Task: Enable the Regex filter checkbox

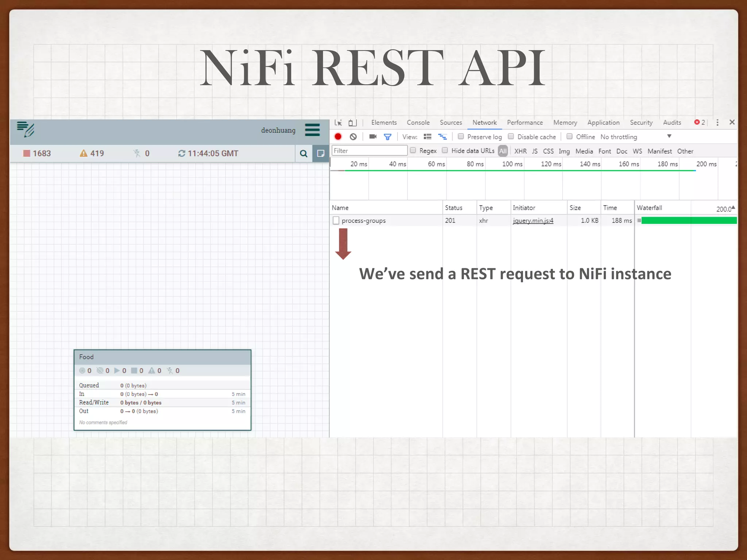Action: tap(413, 150)
